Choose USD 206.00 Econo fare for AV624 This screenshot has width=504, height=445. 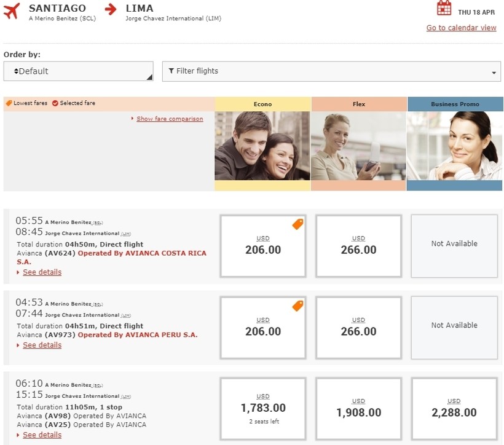(x=263, y=246)
